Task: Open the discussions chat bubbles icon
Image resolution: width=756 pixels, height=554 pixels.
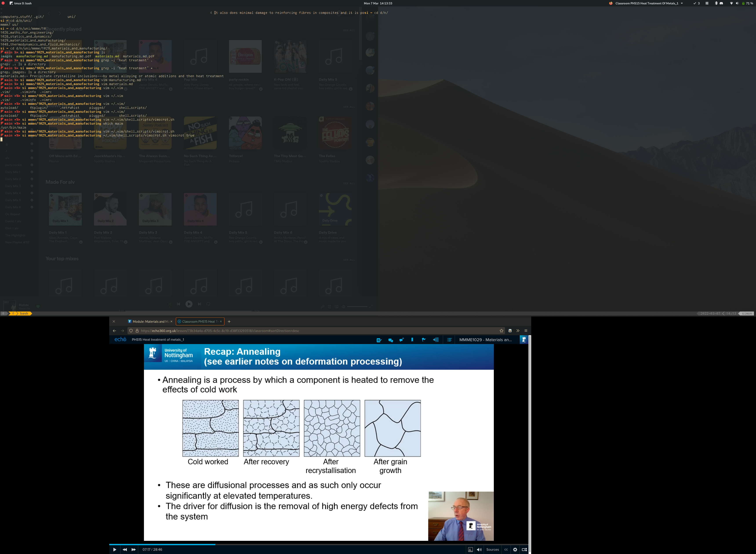Action: pyautogui.click(x=390, y=340)
